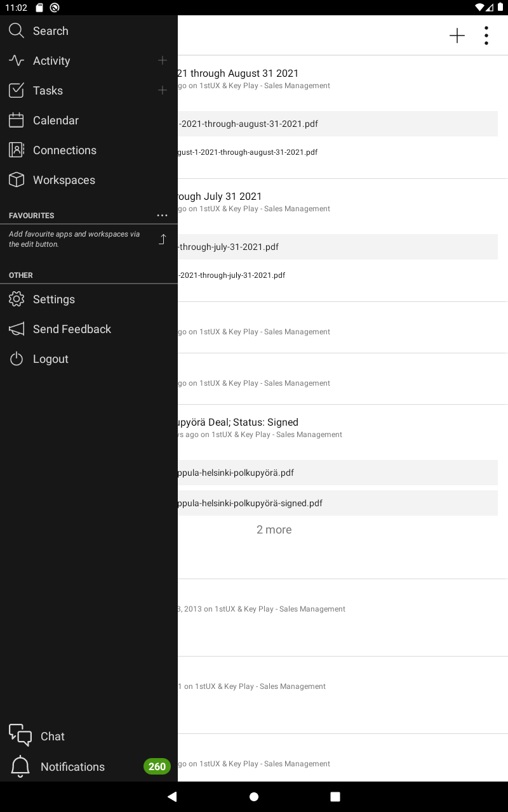The height and width of the screenshot is (812, 508).
Task: Open Notifications with 260 badge
Action: tap(89, 766)
